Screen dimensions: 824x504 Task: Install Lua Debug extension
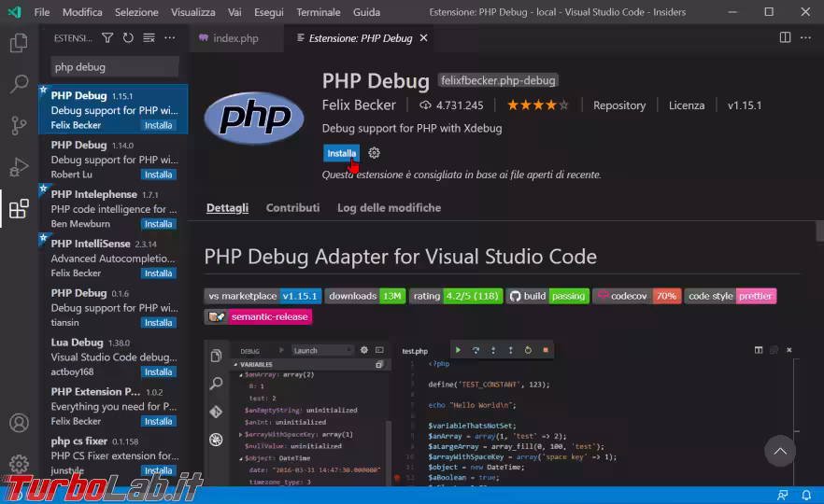158,371
